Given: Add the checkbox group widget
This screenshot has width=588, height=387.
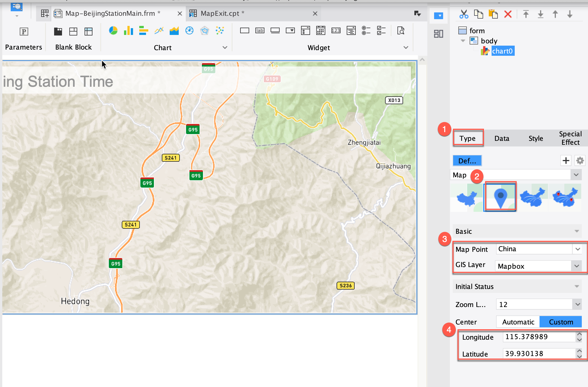Looking at the screenshot, I should coord(381,30).
